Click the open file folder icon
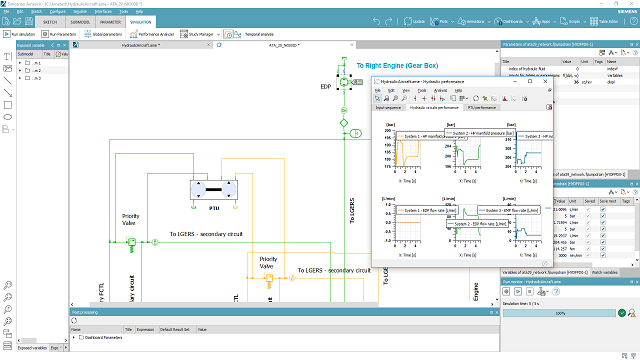The width and height of the screenshot is (640, 360). click(17, 21)
